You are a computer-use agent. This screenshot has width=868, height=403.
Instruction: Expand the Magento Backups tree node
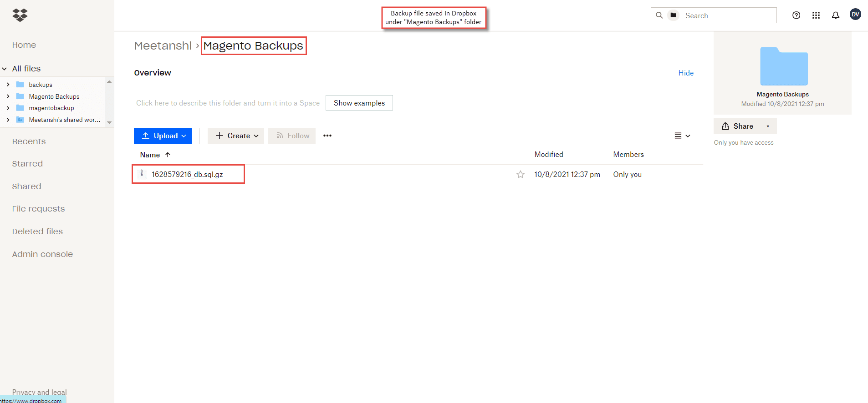click(x=8, y=96)
